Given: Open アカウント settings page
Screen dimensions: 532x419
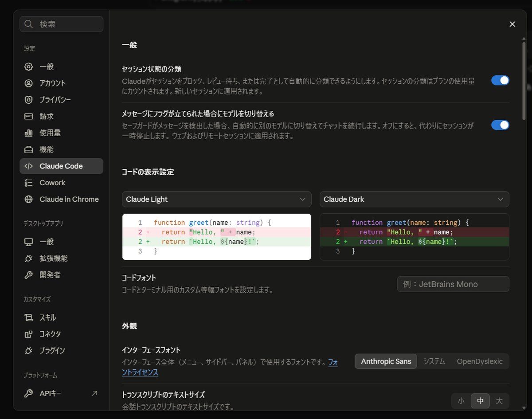Looking at the screenshot, I should [x=62, y=83].
